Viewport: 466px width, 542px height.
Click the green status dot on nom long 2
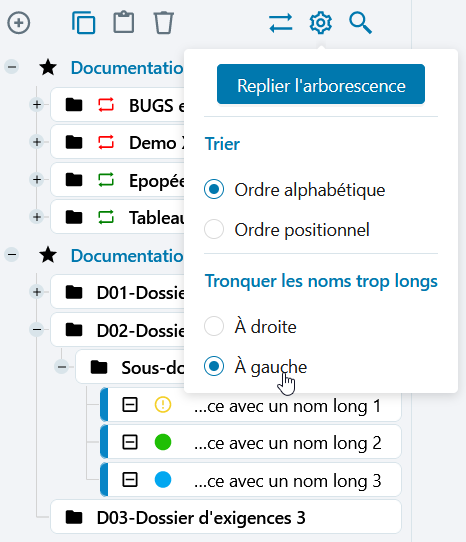(x=163, y=442)
